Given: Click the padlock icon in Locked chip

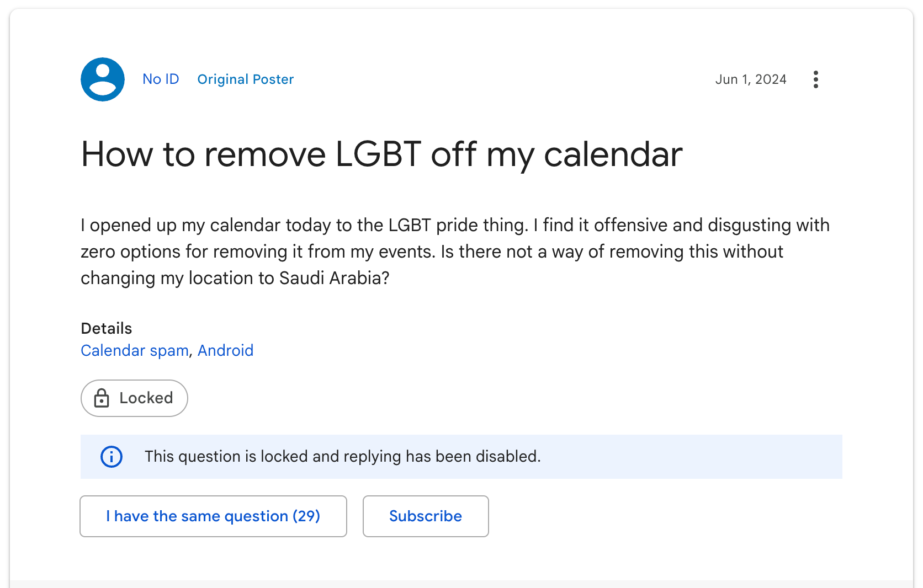Looking at the screenshot, I should pos(102,398).
